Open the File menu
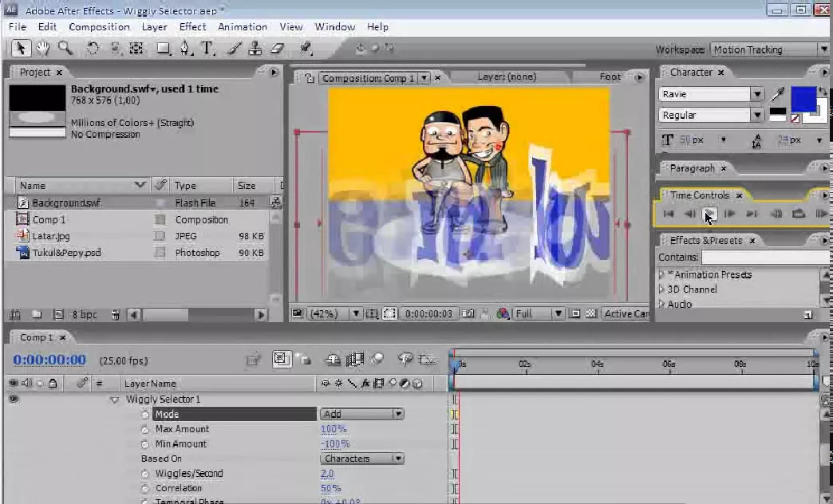 click(18, 26)
